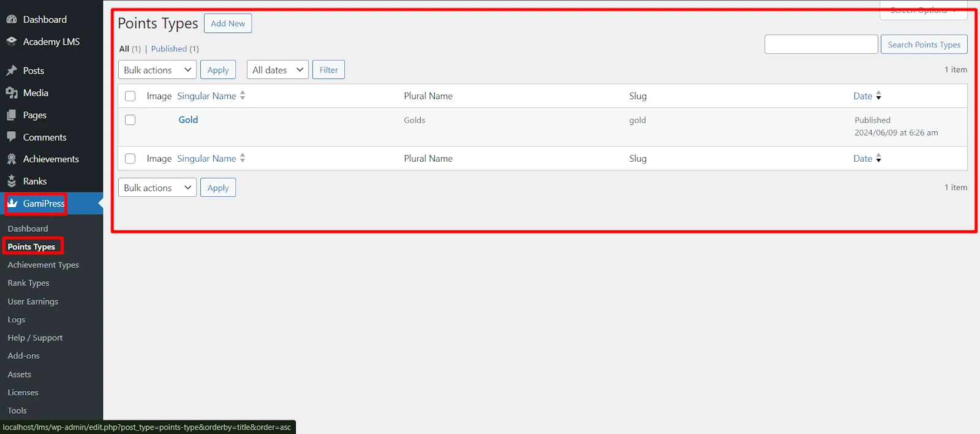Click the Media library icon

[12, 93]
